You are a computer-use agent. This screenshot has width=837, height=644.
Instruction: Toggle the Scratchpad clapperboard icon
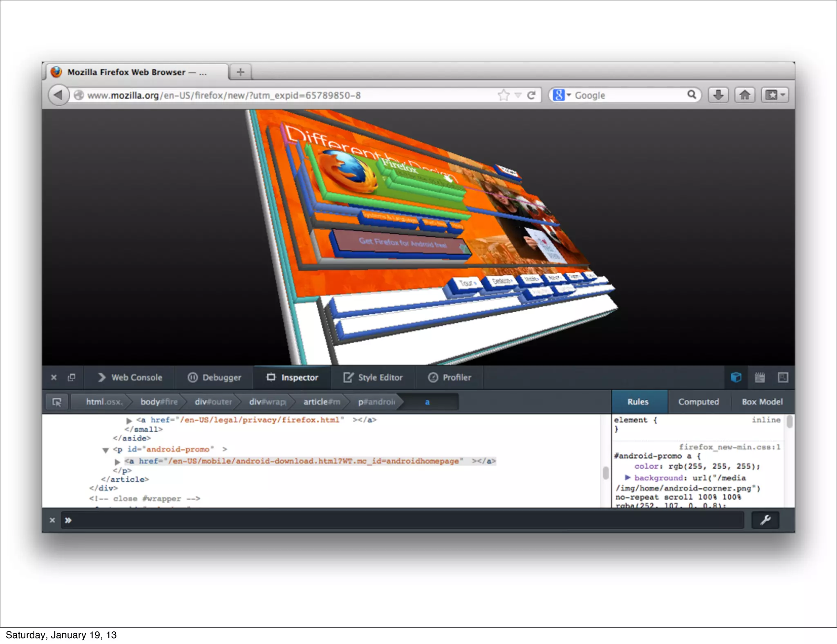pyautogui.click(x=759, y=377)
